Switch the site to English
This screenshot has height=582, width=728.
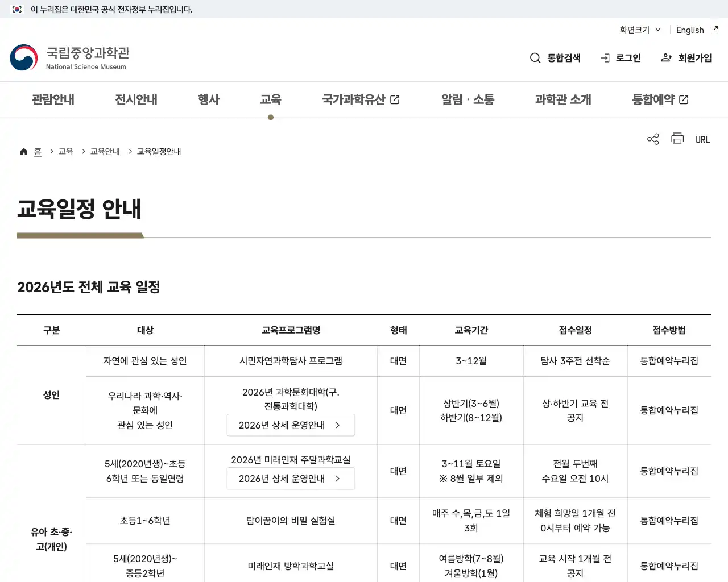(x=690, y=30)
